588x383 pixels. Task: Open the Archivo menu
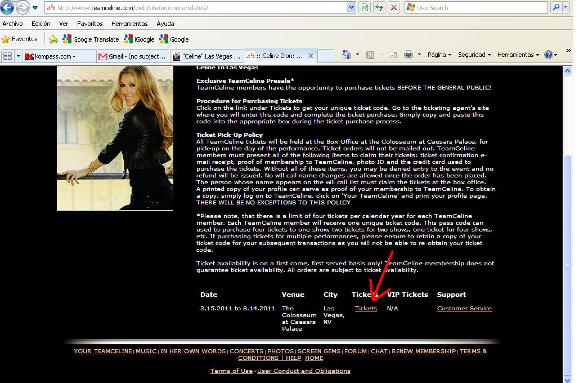point(12,24)
